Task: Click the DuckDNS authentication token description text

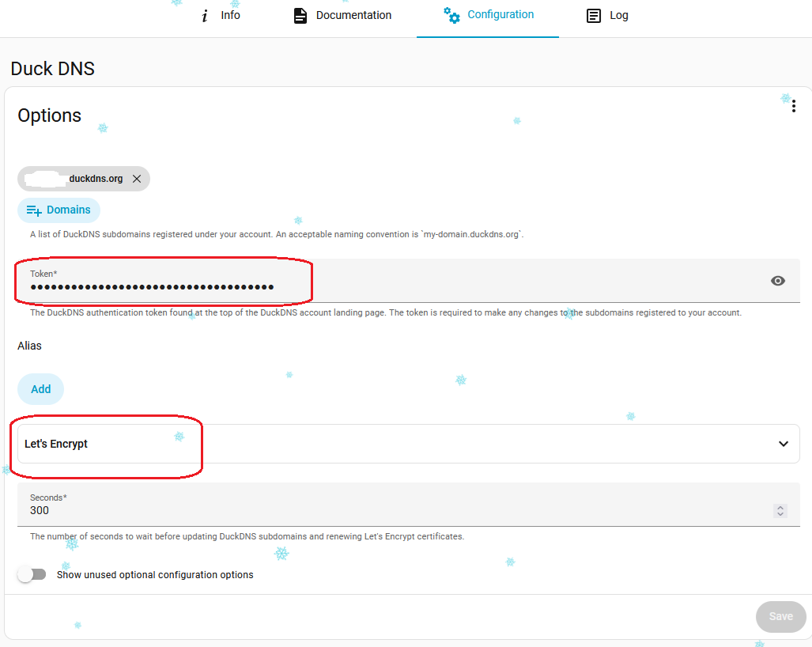Action: [386, 312]
